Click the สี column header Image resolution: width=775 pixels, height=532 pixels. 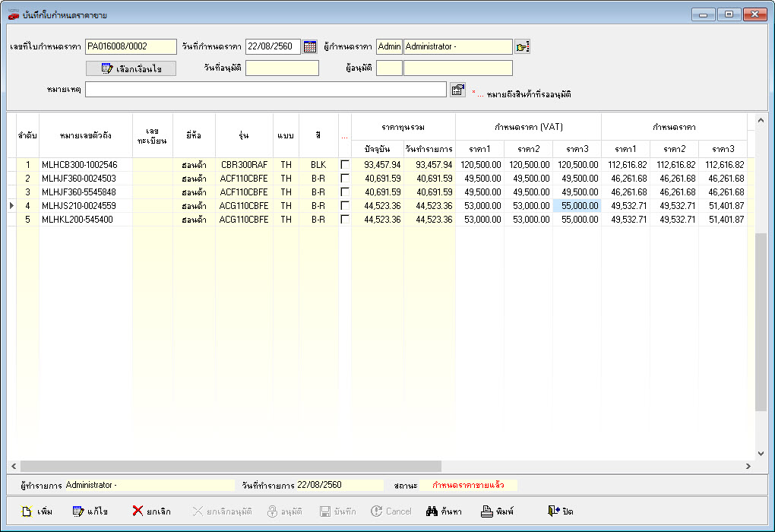click(318, 135)
